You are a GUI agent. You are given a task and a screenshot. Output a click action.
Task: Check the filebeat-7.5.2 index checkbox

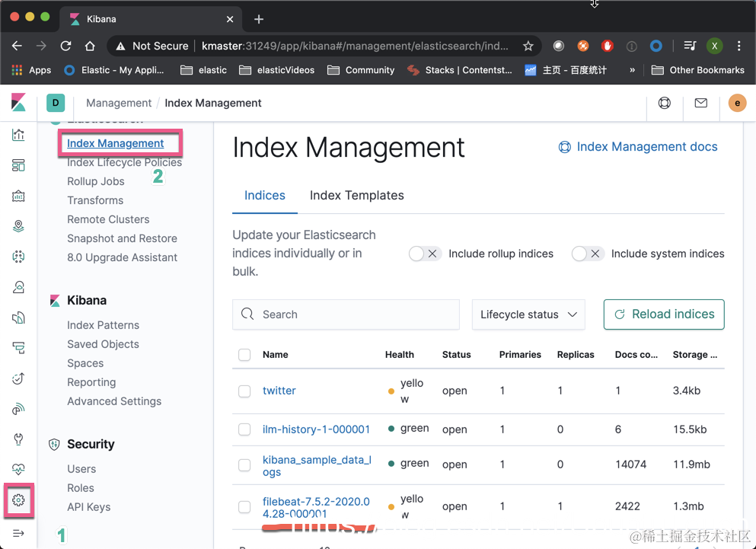(244, 506)
